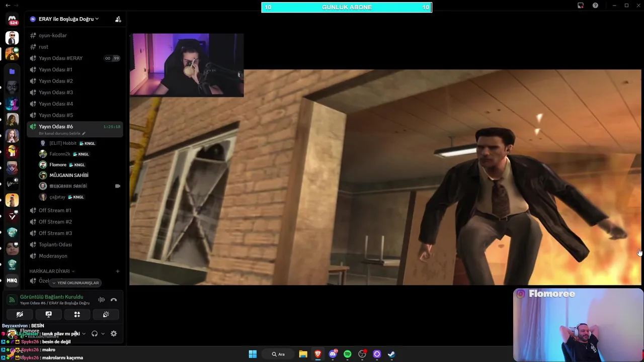Image resolution: width=644 pixels, height=362 pixels.
Task: Open the minion avatar server icon
Action: coord(12,151)
